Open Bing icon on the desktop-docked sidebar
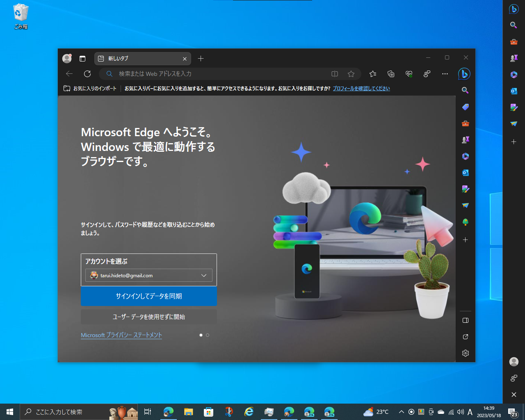525x420 pixels. point(514,9)
